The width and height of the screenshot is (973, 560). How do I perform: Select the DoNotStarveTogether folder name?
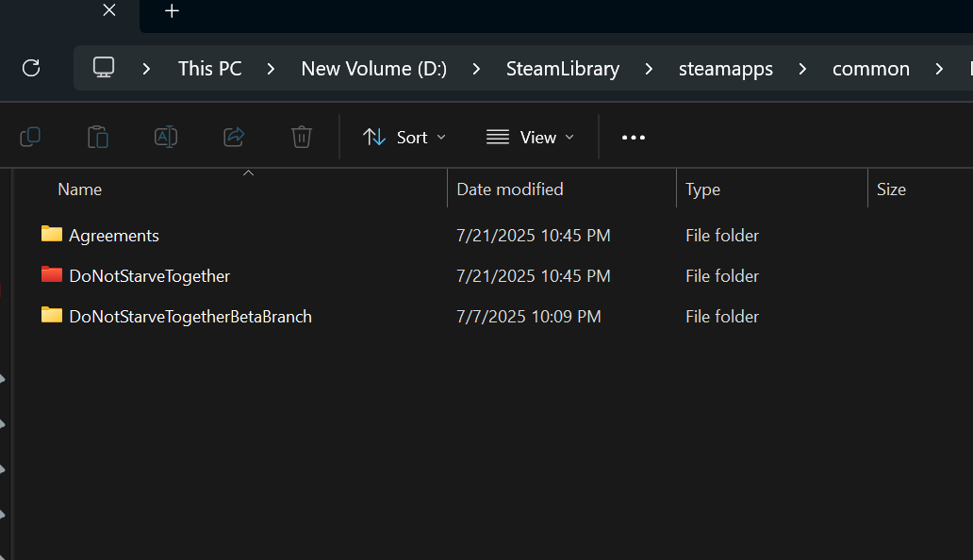[x=150, y=276]
